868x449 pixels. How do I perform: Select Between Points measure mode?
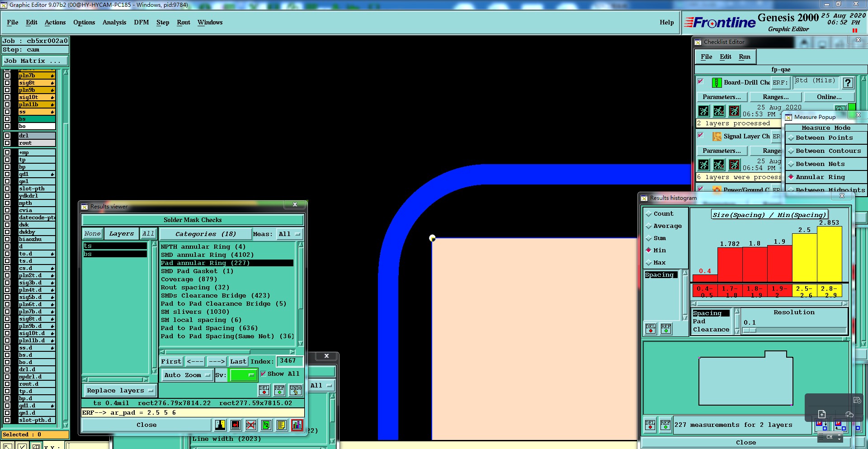(x=791, y=138)
